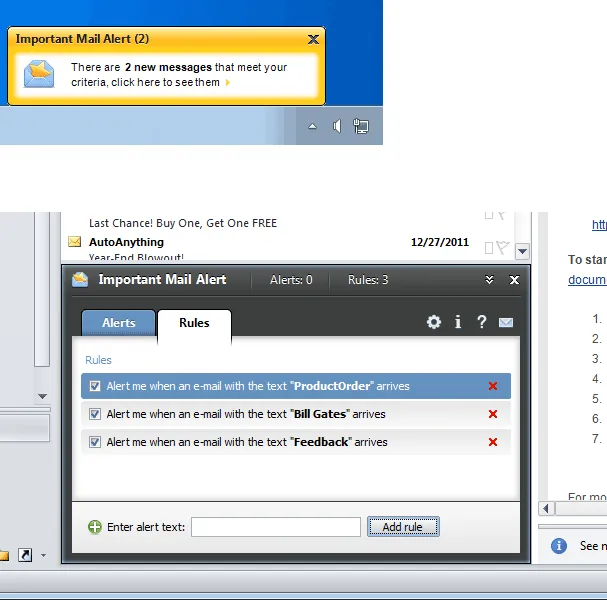
Task: Delete the Bill Gates rule with red X
Action: [x=493, y=414]
